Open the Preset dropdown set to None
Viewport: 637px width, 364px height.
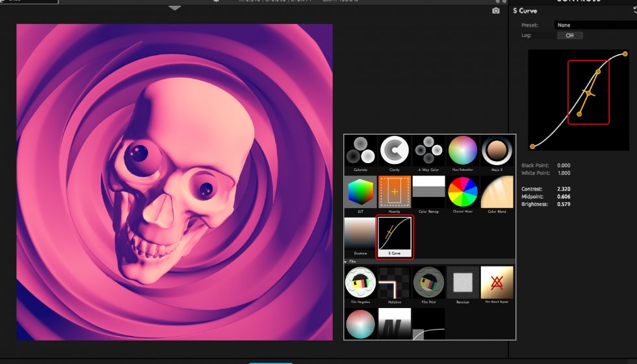coord(595,25)
